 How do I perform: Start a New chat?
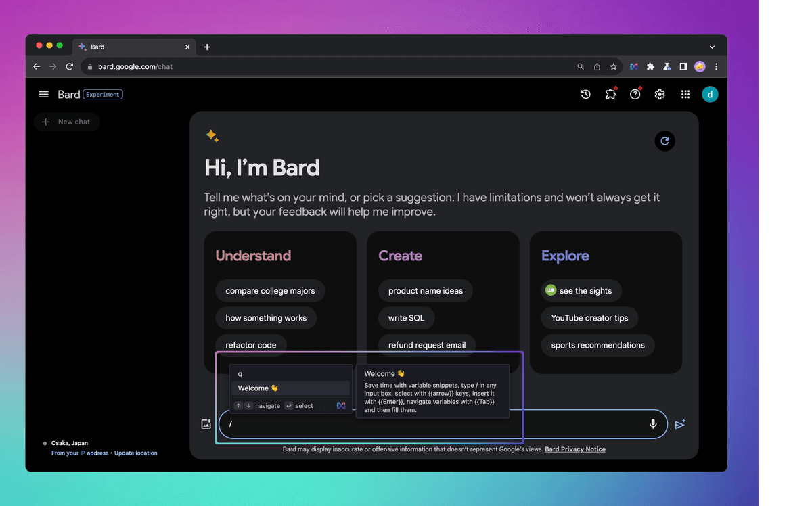pyautogui.click(x=66, y=122)
